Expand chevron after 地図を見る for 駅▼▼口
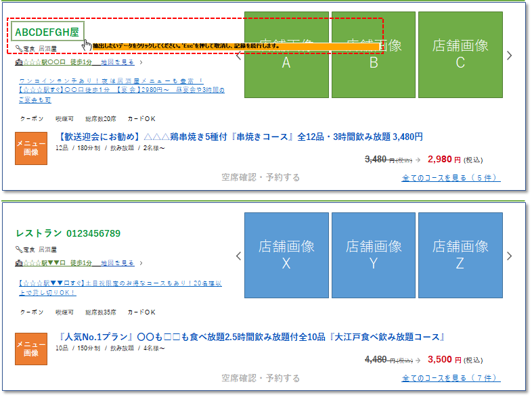The image size is (532, 397). (141, 263)
